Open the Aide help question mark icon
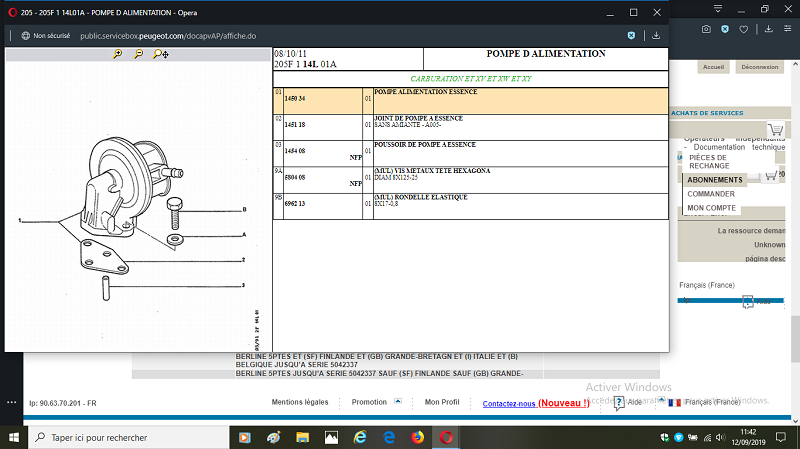 (x=619, y=402)
